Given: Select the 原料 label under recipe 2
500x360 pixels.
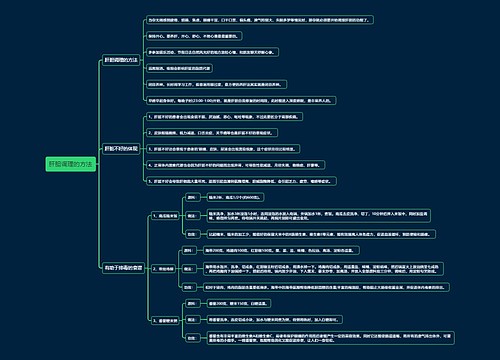Looking at the screenshot, I should click(x=188, y=250).
